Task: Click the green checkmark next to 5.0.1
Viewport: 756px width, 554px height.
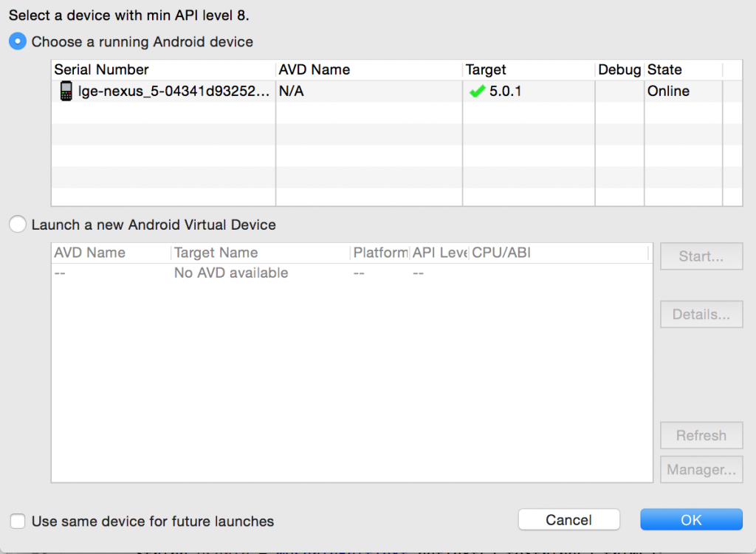Action: pos(477,92)
